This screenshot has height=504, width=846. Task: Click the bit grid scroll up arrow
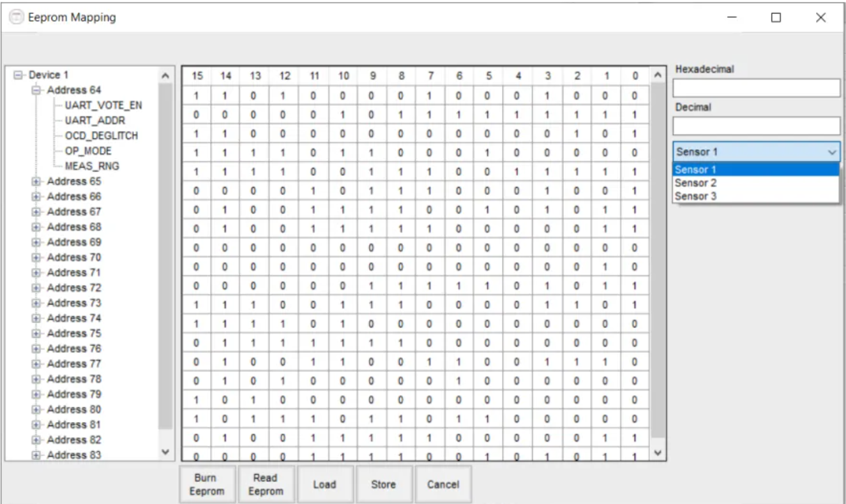point(658,75)
